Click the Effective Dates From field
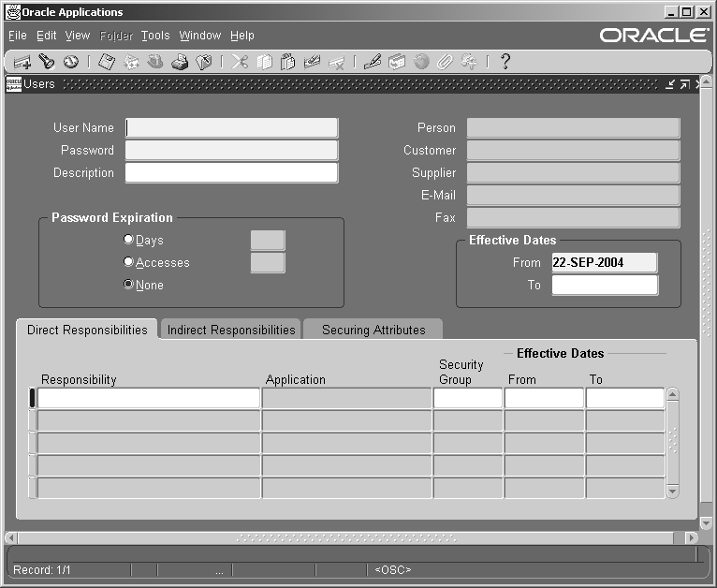717x588 pixels. point(605,262)
